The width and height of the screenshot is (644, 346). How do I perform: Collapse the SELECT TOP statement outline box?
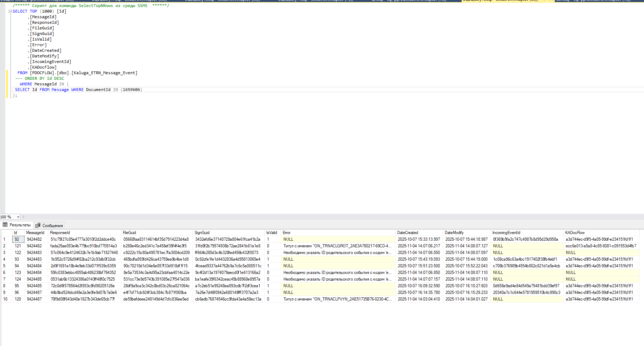(x=10, y=12)
